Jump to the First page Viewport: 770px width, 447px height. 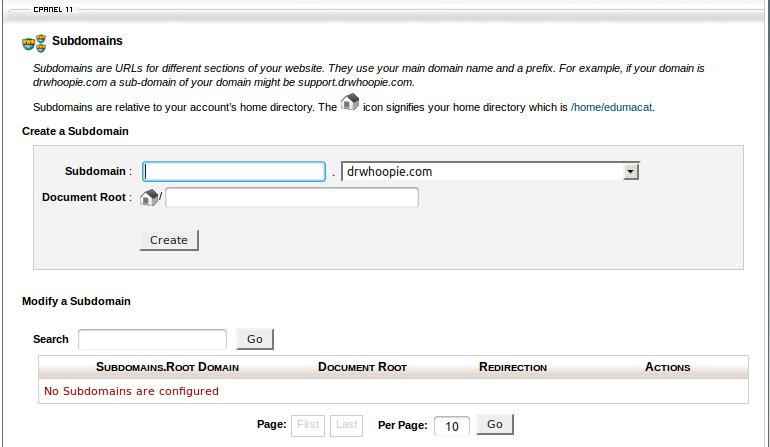click(x=308, y=425)
